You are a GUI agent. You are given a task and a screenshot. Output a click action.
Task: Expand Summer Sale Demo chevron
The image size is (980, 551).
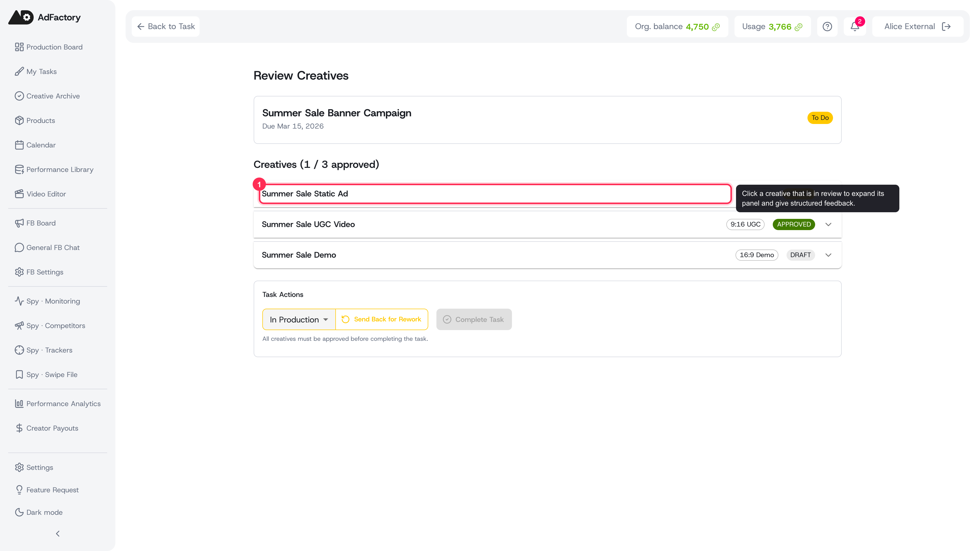[x=828, y=255]
